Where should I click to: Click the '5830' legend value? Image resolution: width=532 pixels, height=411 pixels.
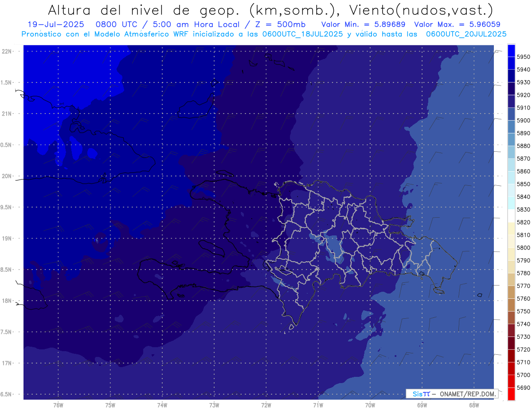(x=524, y=209)
